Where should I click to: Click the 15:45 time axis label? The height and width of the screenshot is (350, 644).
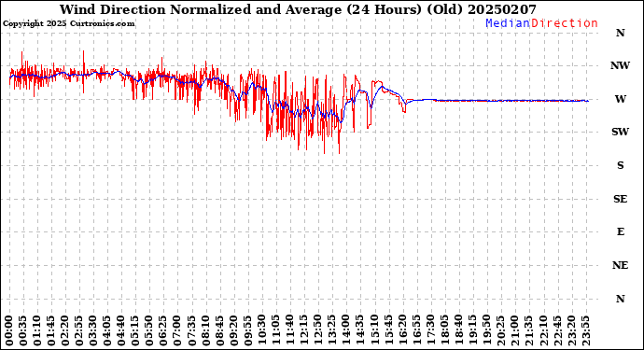coord(388,331)
